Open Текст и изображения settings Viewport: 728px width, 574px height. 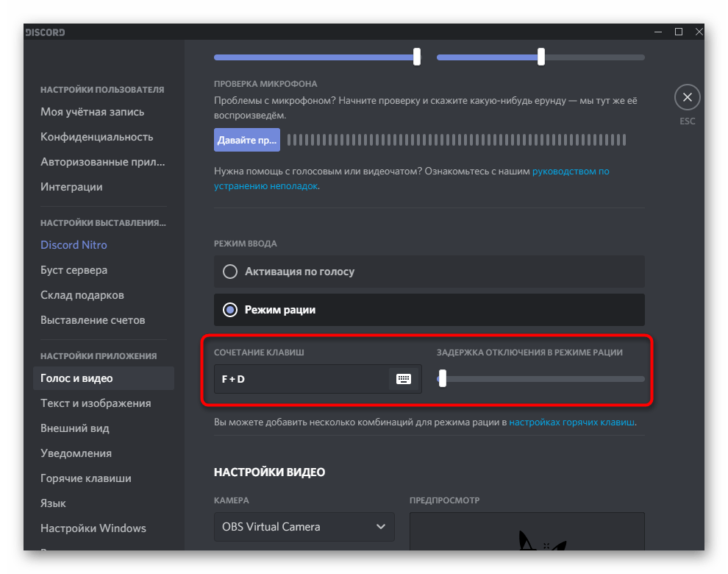[96, 403]
